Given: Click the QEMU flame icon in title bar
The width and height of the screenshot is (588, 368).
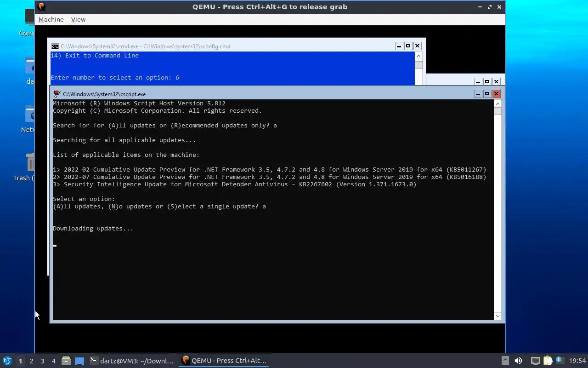Looking at the screenshot, I should (41, 7).
